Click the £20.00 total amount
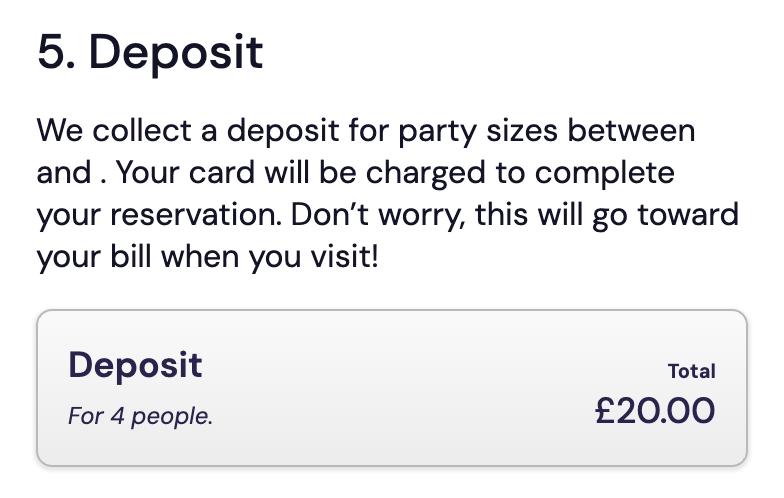This screenshot has height=498, width=784. coord(655,411)
